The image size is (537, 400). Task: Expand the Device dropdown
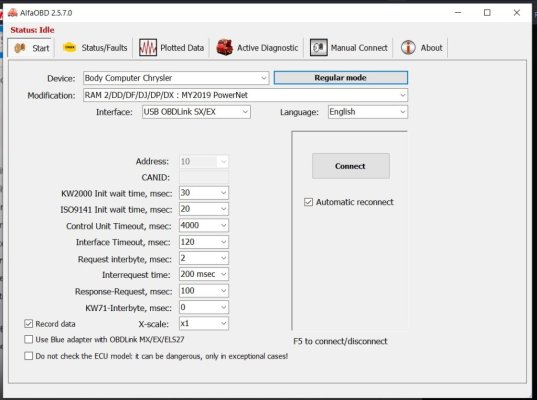[x=176, y=78]
